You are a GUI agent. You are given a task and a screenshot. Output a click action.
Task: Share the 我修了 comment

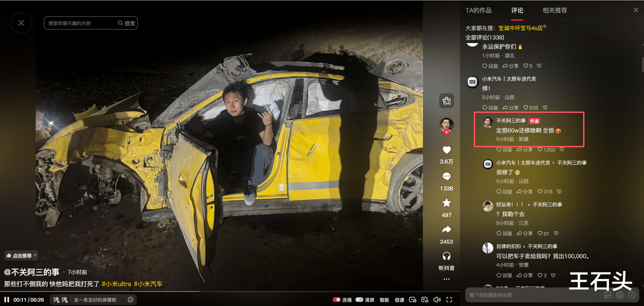pyautogui.click(x=525, y=191)
